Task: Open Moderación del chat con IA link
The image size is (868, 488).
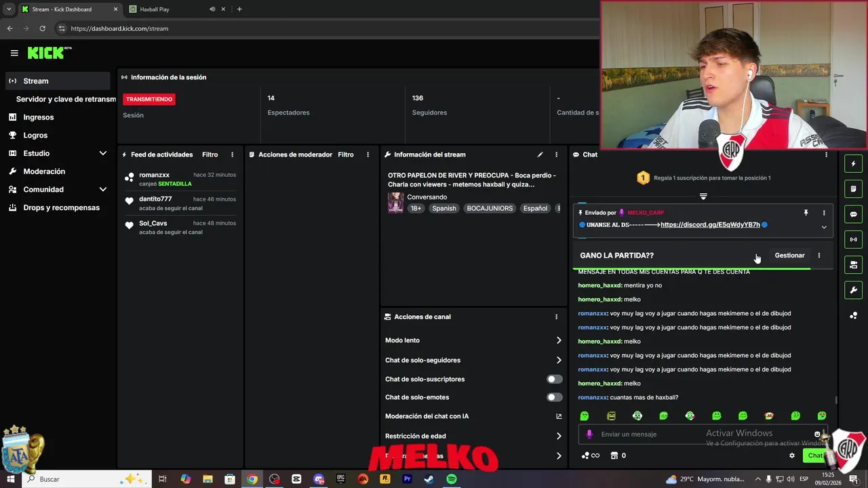Action: click(x=559, y=416)
